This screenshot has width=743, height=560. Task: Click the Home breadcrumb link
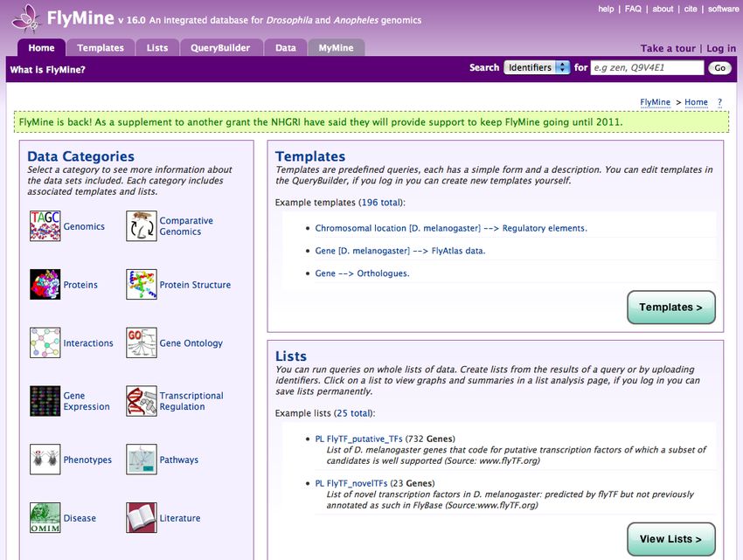click(696, 102)
